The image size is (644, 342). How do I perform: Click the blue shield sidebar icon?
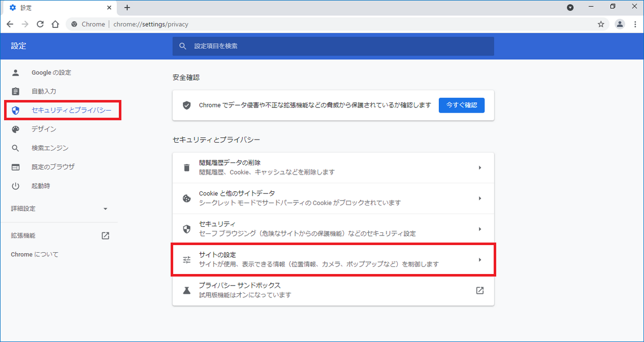15,110
